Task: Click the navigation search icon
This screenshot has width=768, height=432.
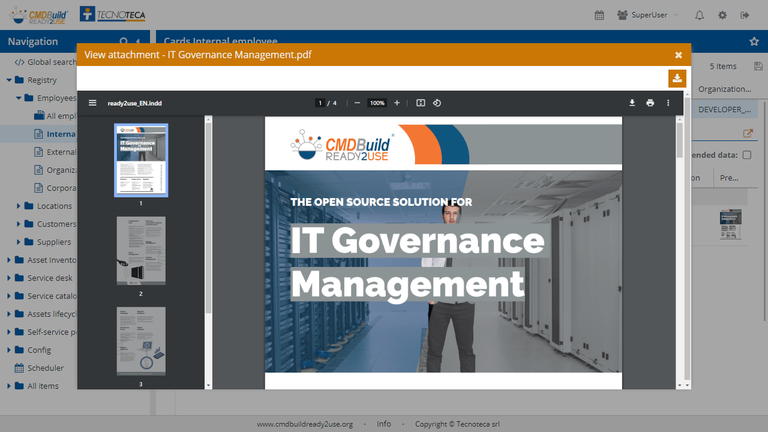Action: [x=123, y=42]
